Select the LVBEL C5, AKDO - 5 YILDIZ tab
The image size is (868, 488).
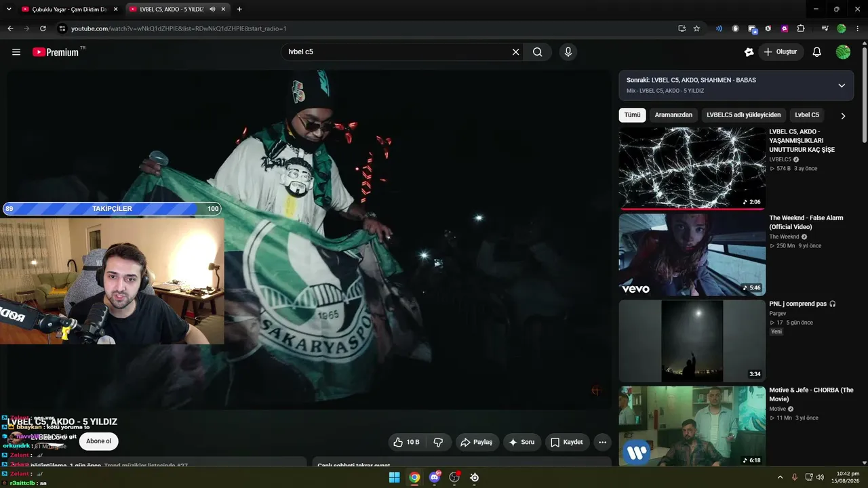coord(172,9)
